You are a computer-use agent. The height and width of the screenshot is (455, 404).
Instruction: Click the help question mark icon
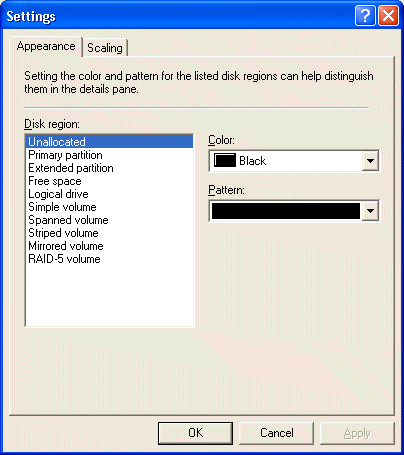point(365,15)
